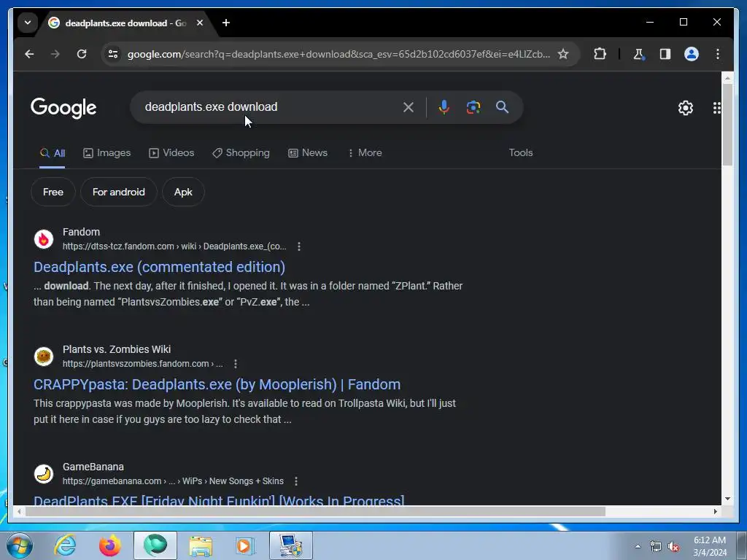This screenshot has height=560, width=747.
Task: Reload the Google search page
Action: click(82, 54)
